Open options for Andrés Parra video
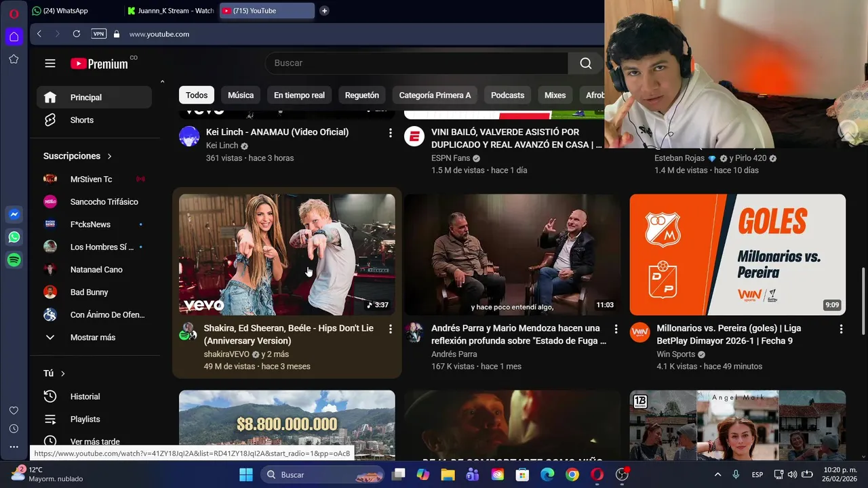The image size is (868, 488). tap(616, 329)
